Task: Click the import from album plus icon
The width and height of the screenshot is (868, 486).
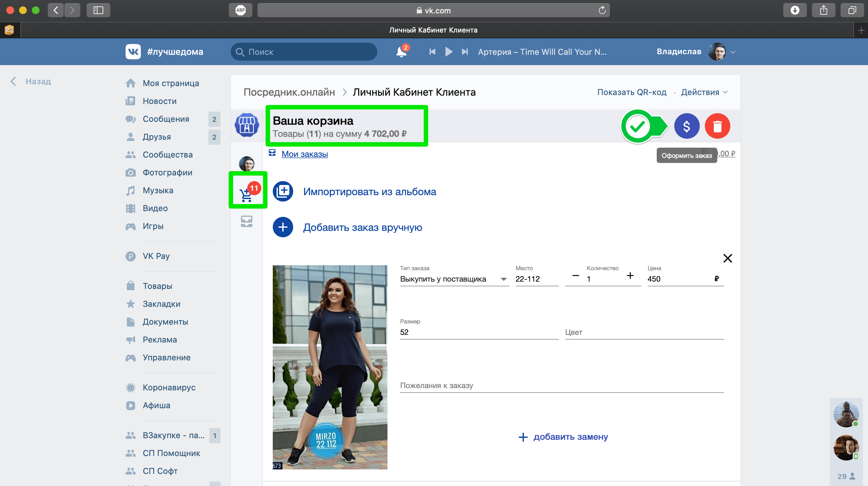Action: pyautogui.click(x=283, y=192)
